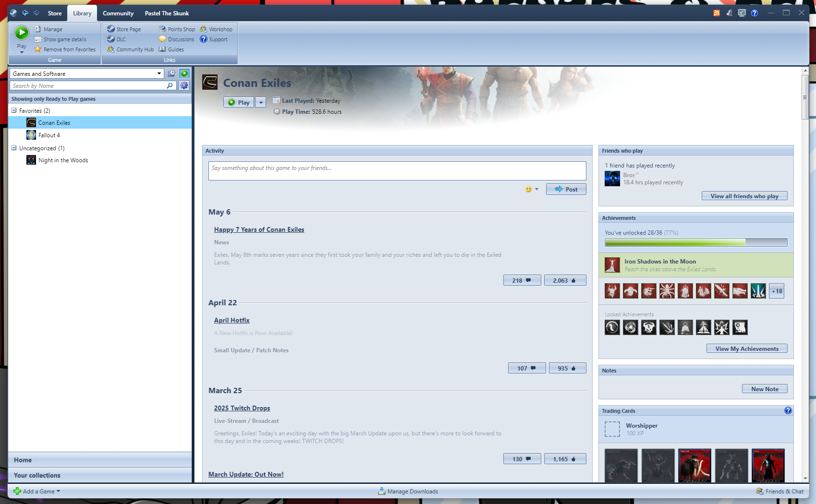This screenshot has height=504, width=816.
Task: Click Show game details
Action: coord(60,39)
